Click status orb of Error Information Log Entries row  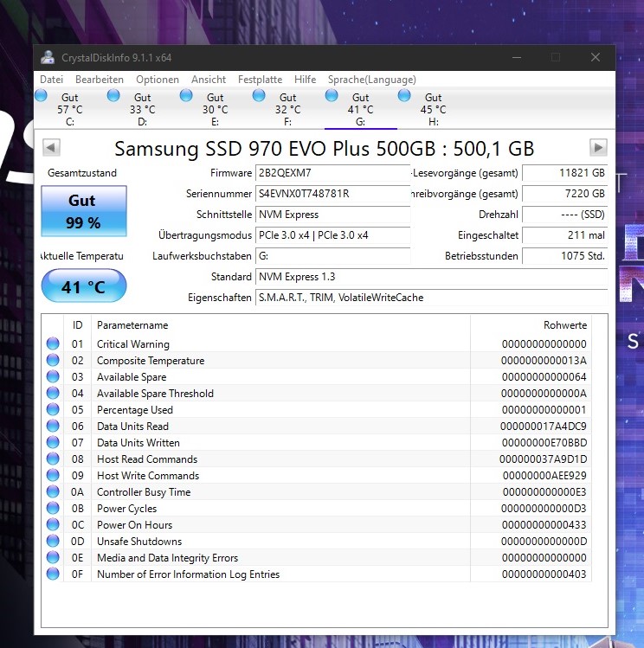[x=53, y=574]
